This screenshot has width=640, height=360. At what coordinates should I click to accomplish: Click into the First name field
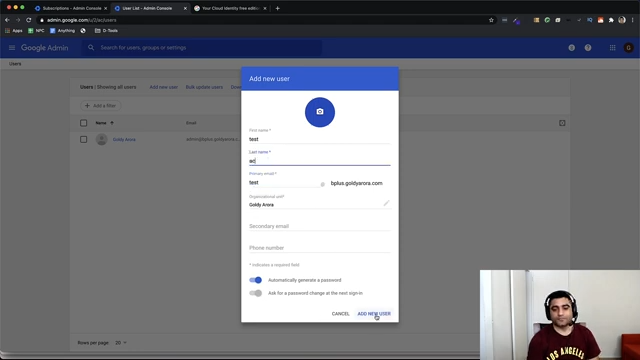320,139
